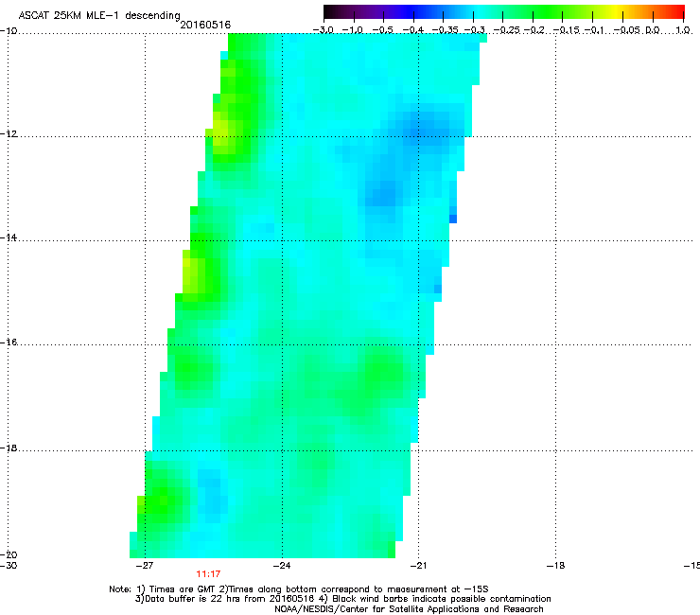Click the NOAA/NESDIS credit line
The height and width of the screenshot is (615, 700).
coord(409,609)
